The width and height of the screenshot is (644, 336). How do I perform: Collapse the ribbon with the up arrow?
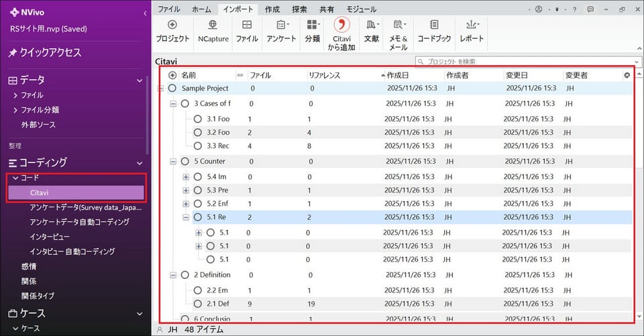click(639, 48)
